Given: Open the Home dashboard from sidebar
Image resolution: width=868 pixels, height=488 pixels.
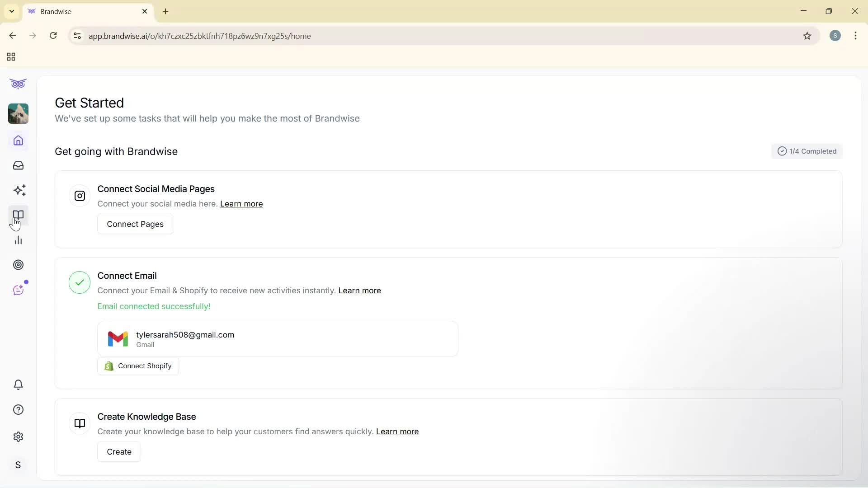Looking at the screenshot, I should point(18,141).
